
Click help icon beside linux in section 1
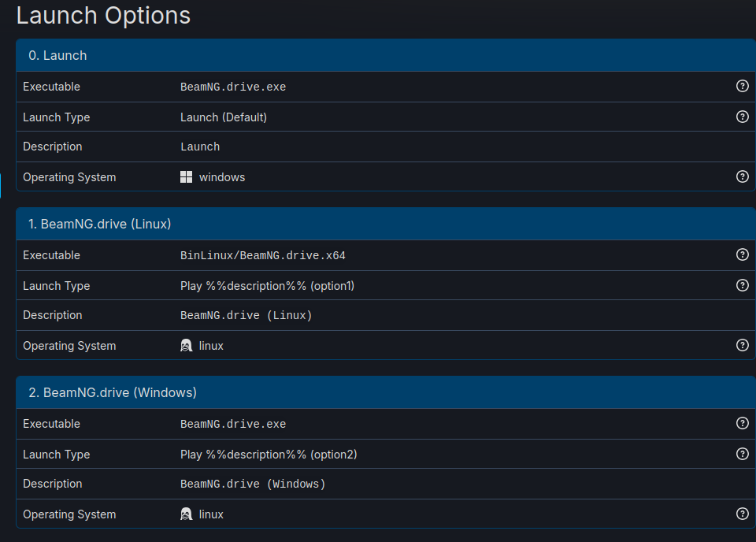pos(742,345)
